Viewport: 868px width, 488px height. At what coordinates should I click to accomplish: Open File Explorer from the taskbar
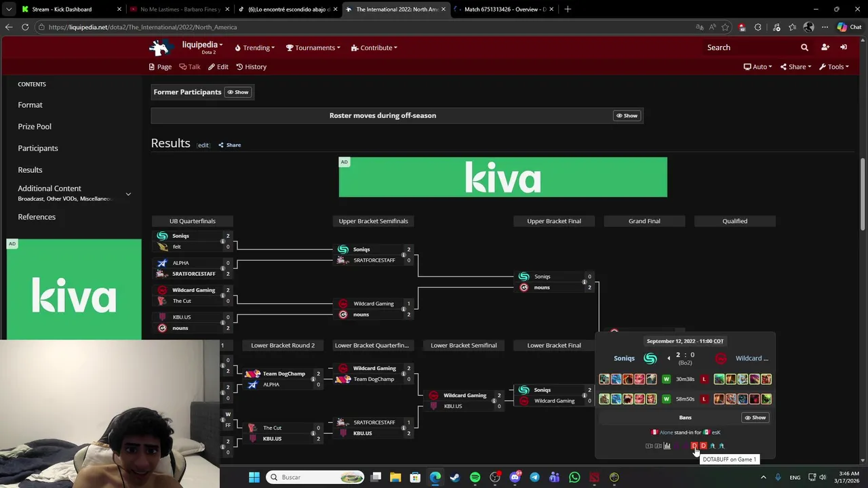tap(395, 477)
